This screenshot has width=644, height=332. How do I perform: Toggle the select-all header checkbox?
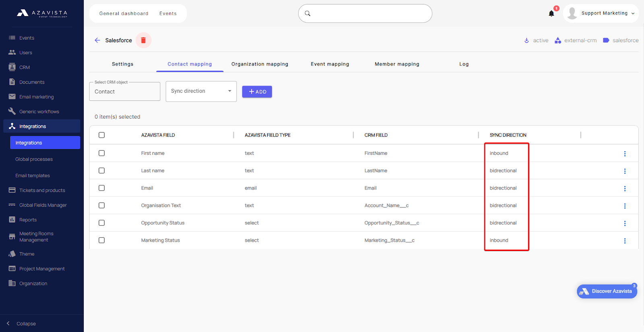click(101, 135)
